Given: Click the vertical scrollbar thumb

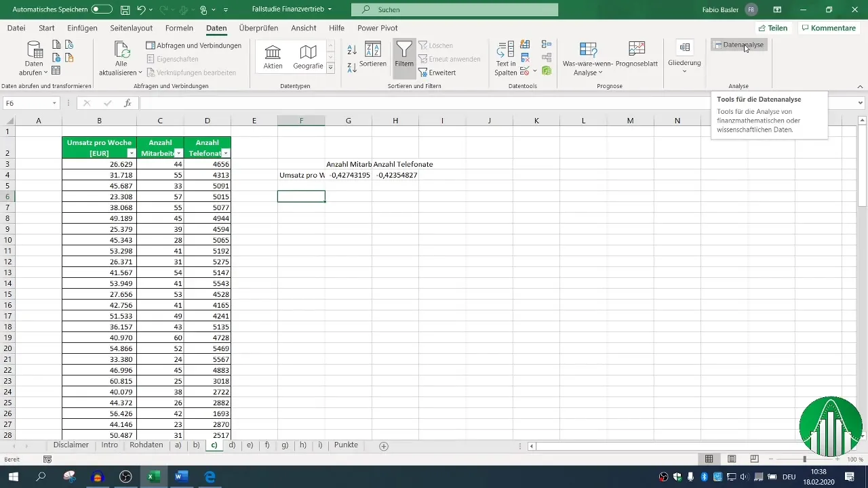Looking at the screenshot, I should pos(862,166).
